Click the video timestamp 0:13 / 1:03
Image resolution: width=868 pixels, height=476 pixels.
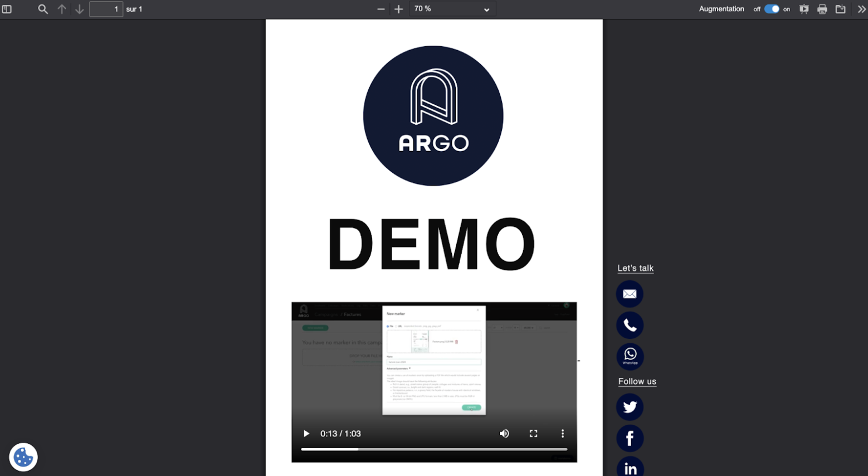[340, 434]
